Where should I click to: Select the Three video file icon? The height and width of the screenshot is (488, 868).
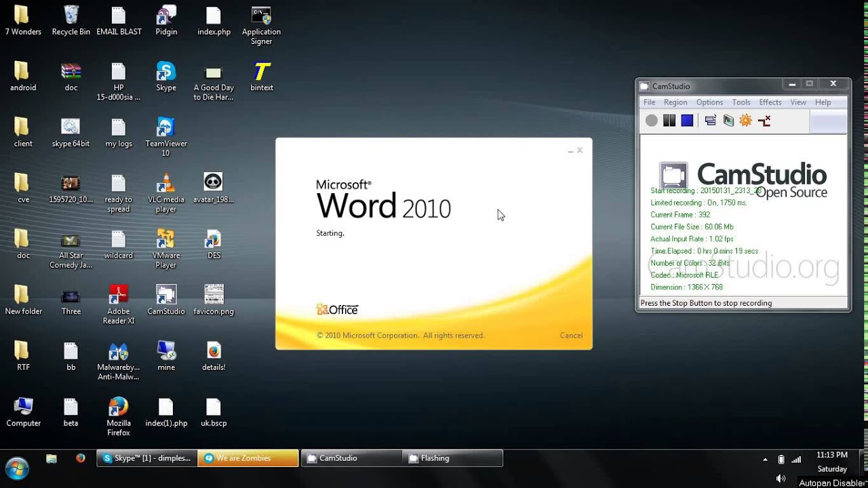pyautogui.click(x=71, y=300)
